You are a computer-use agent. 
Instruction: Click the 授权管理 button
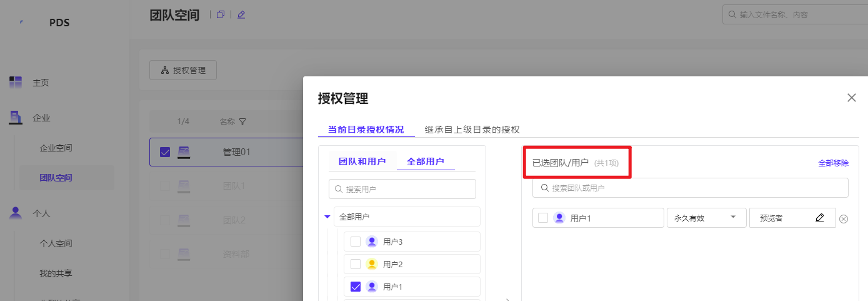pyautogui.click(x=183, y=70)
